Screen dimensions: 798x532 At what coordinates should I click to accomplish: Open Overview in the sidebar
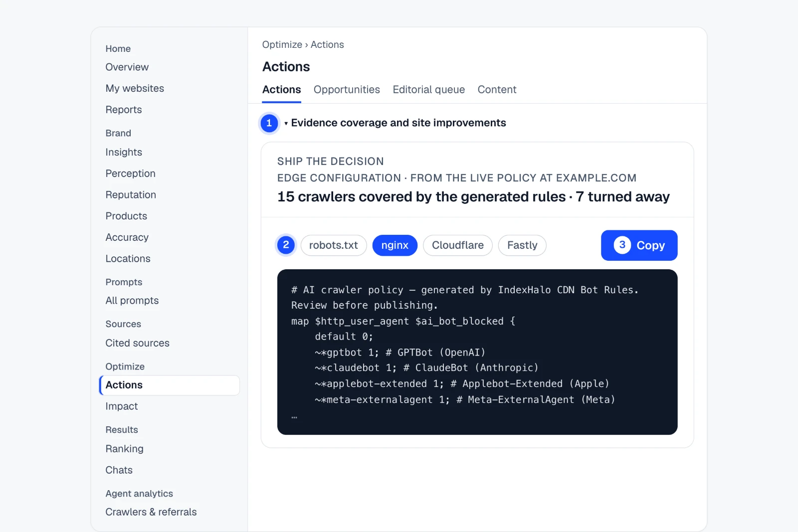(x=127, y=67)
